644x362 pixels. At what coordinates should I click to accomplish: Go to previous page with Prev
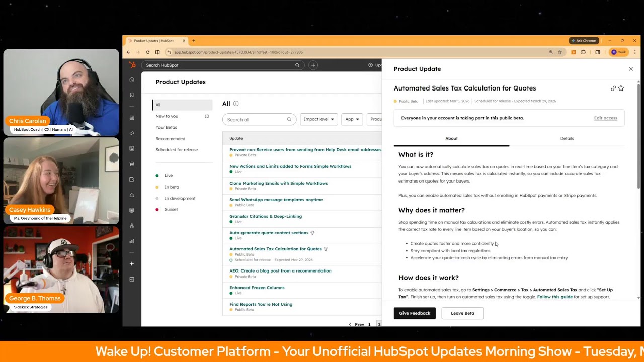pyautogui.click(x=356, y=324)
